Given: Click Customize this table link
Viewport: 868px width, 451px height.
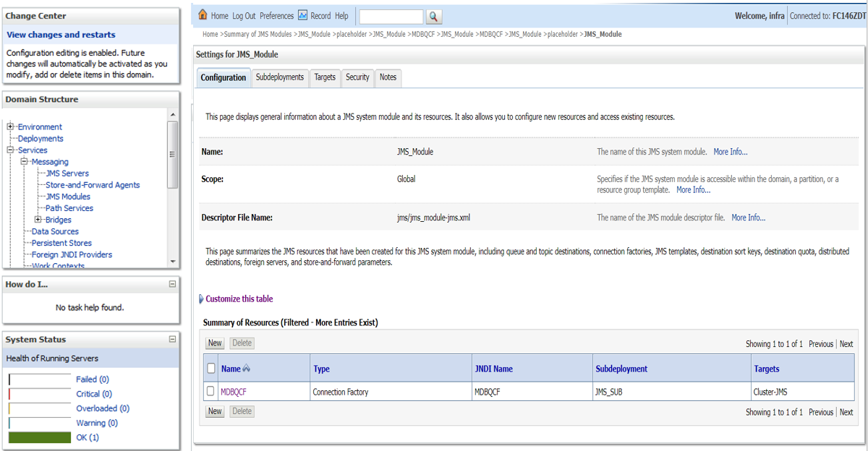Looking at the screenshot, I should pos(239,299).
